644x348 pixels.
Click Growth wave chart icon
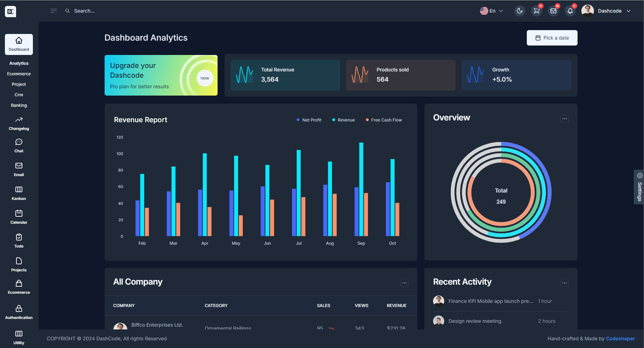[475, 75]
